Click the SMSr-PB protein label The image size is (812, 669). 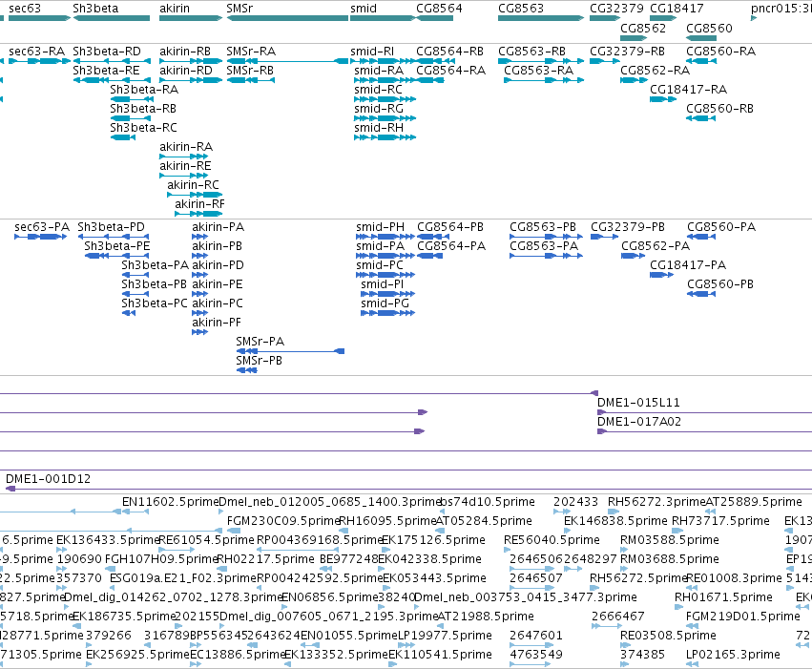259,361
